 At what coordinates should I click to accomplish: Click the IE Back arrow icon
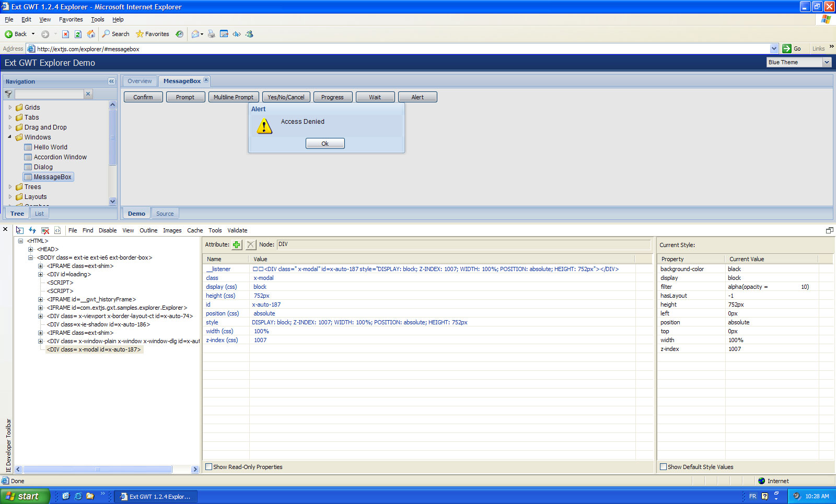(x=8, y=34)
